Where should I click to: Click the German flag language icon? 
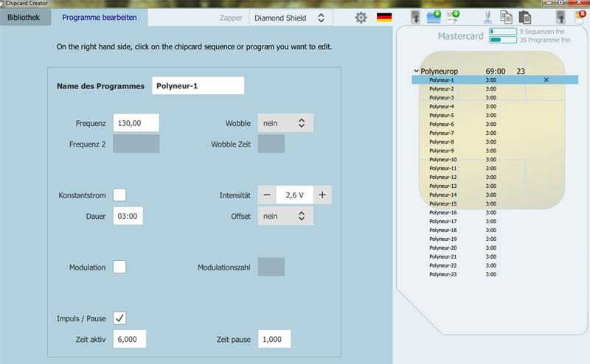tap(384, 17)
